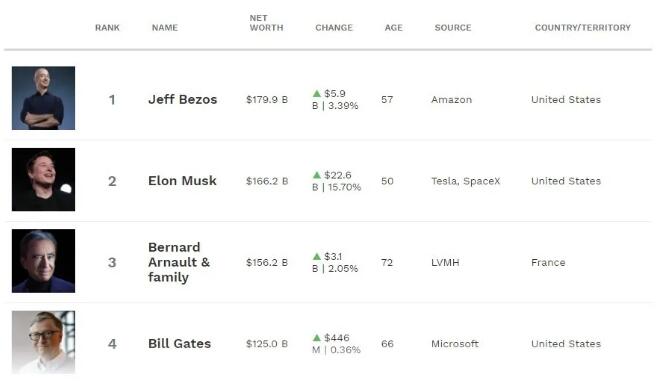This screenshot has width=664, height=384.
Task: Sort by the SOURCE column header
Action: pyautogui.click(x=453, y=28)
